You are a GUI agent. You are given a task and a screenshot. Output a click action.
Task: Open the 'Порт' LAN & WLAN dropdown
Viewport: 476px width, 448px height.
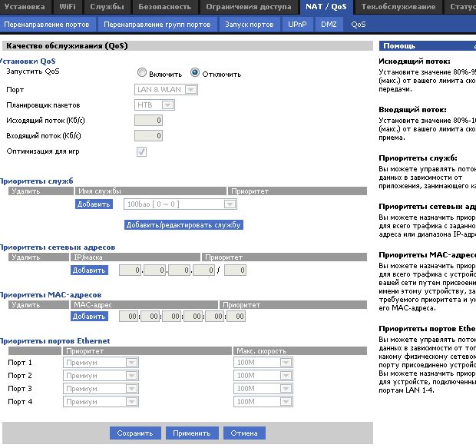pyautogui.click(x=166, y=90)
